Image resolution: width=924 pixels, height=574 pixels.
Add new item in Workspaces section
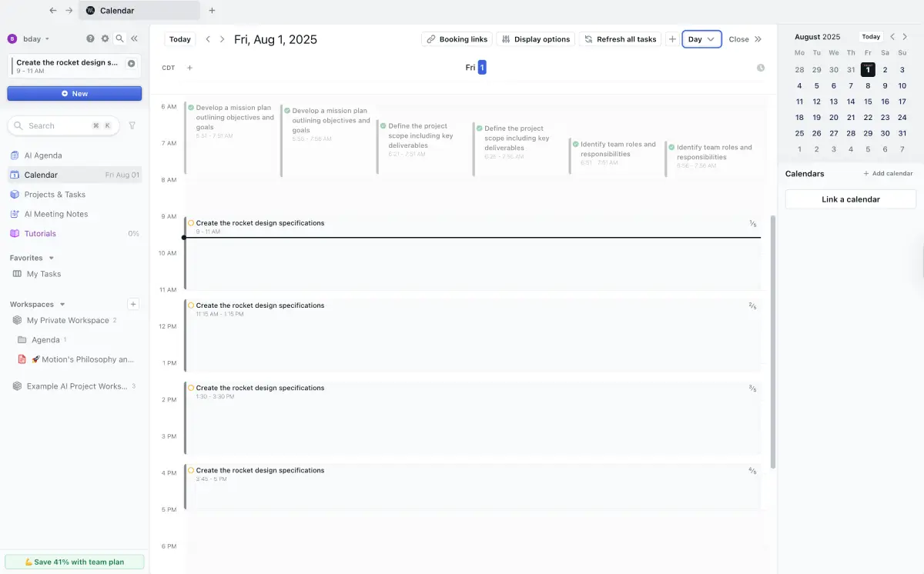pyautogui.click(x=133, y=304)
